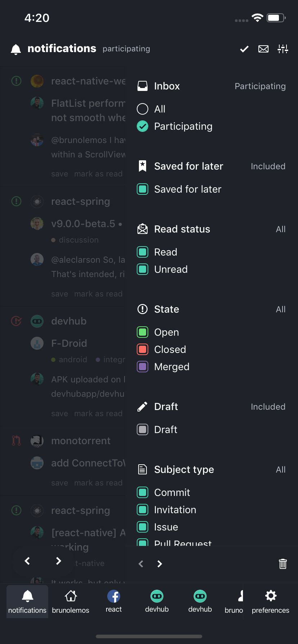Image resolution: width=298 pixels, height=644 pixels.
Task: Disable the Open state filter
Action: [143, 332]
